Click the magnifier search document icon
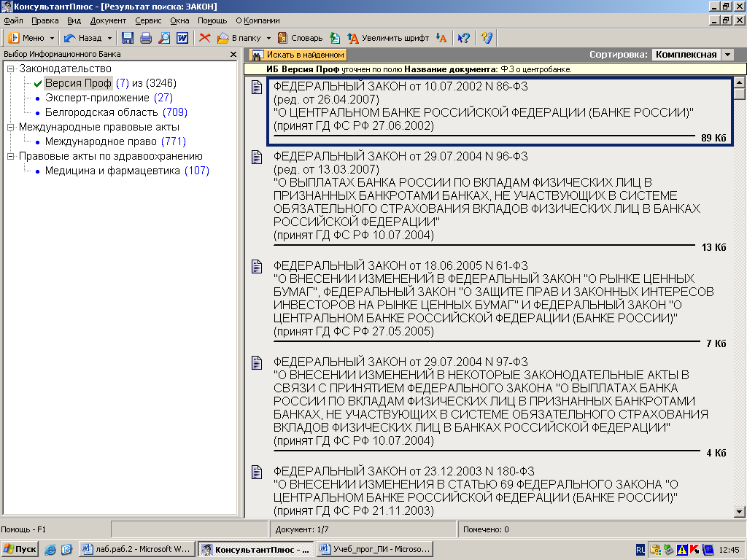Screen dimensions: 747x560 (x=164, y=38)
